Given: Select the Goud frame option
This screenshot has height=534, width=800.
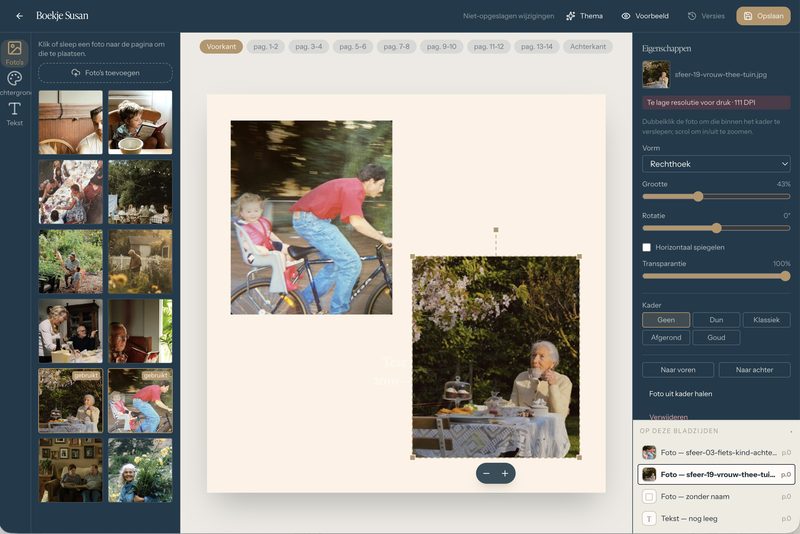Looking at the screenshot, I should pos(716,337).
